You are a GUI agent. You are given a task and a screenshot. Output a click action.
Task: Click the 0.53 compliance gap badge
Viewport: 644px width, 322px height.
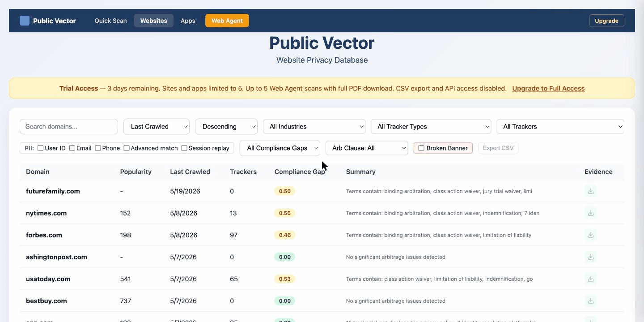285,279
